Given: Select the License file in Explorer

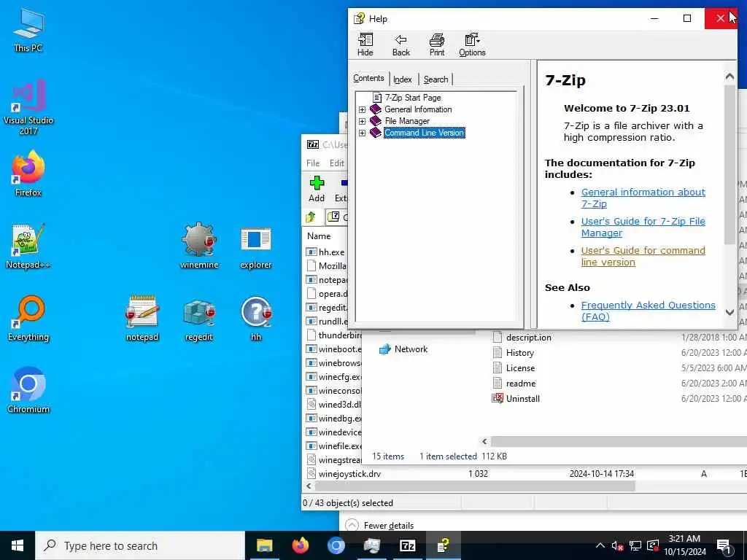Looking at the screenshot, I should click(514, 368).
